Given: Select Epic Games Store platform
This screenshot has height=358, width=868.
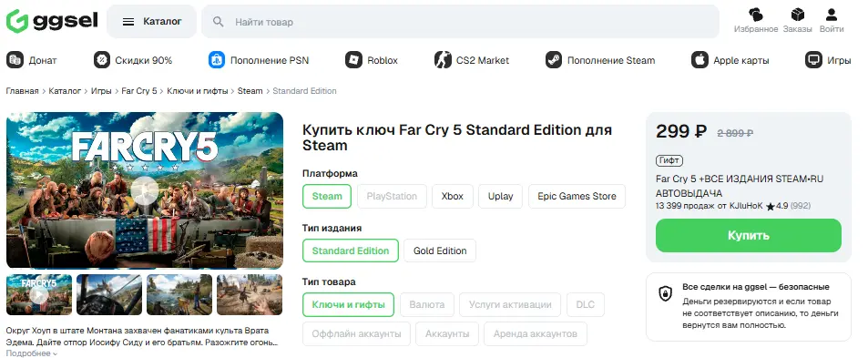Looking at the screenshot, I should tap(577, 197).
